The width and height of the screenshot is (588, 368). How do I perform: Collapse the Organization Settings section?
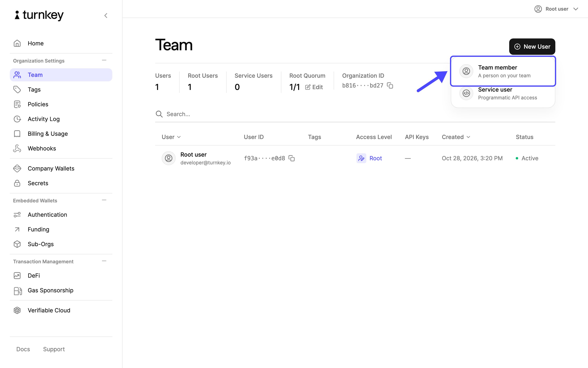(x=104, y=60)
